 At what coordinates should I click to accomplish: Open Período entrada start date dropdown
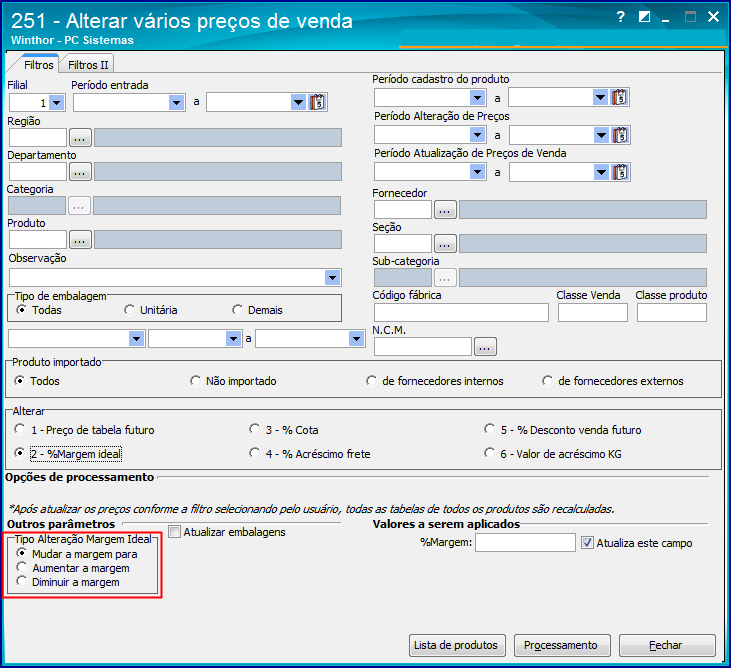[x=177, y=103]
